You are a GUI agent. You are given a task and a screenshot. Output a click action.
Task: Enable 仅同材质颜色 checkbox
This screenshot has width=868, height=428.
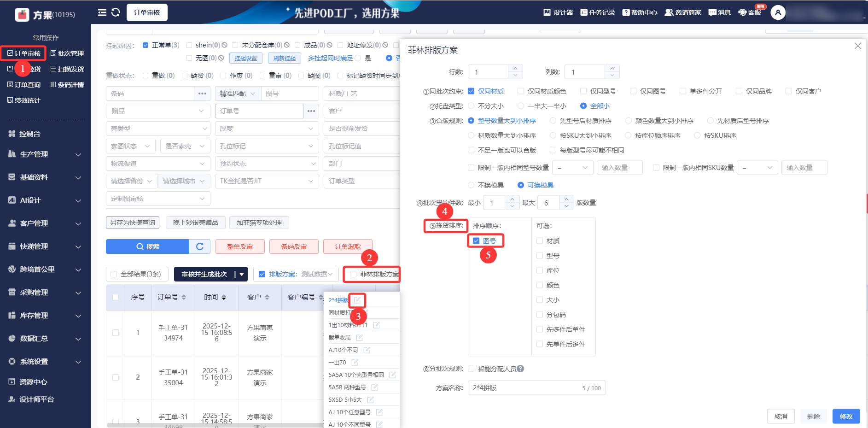coord(521,91)
